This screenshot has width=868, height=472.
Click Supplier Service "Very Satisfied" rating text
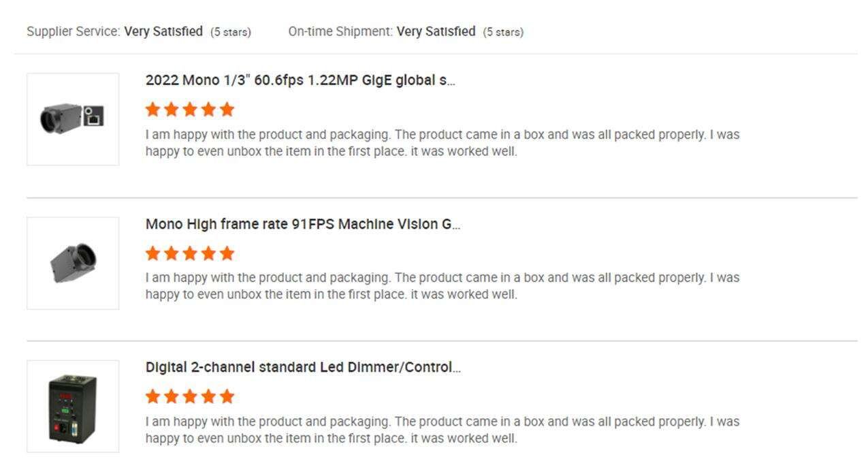(x=163, y=31)
